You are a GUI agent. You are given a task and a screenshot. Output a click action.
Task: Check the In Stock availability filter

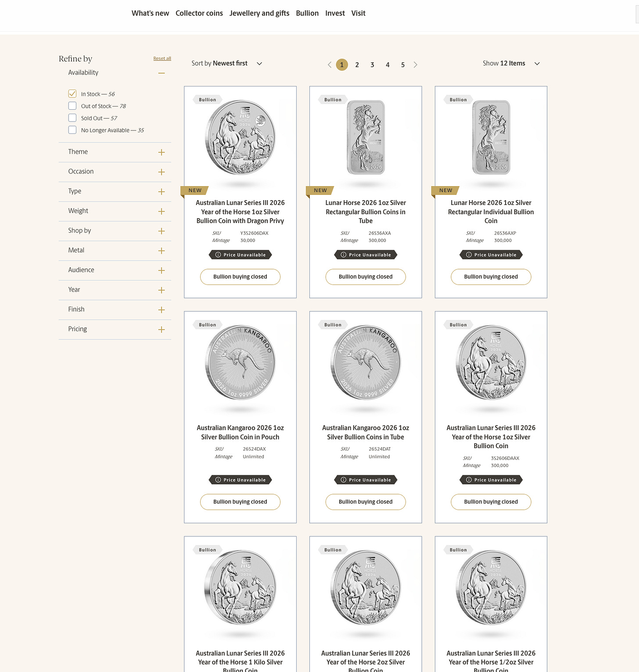tap(72, 94)
